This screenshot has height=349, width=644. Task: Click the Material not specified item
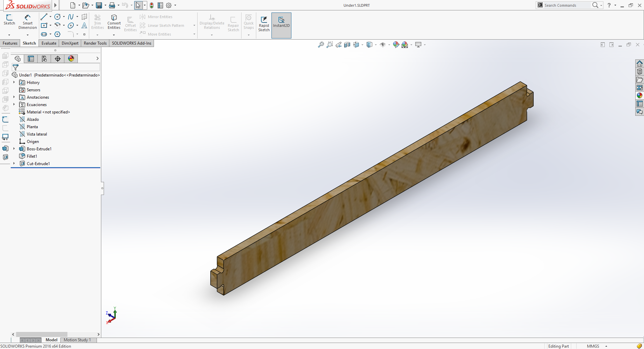(x=48, y=112)
